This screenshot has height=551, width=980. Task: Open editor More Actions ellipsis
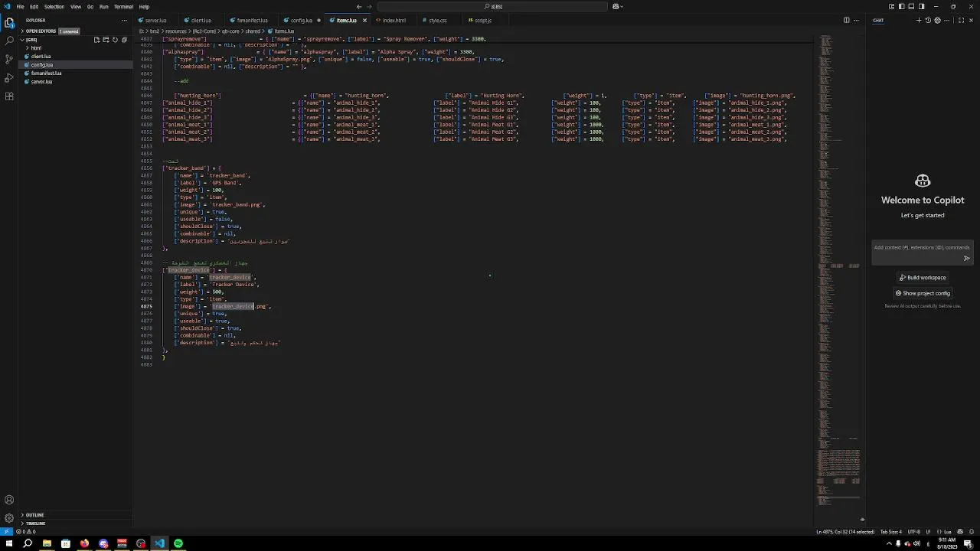pyautogui.click(x=857, y=21)
